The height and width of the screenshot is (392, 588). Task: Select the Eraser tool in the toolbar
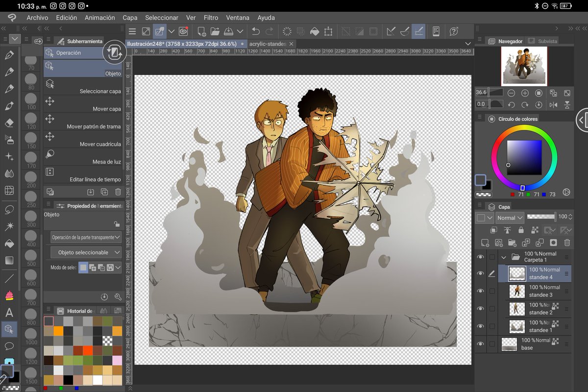click(x=9, y=122)
